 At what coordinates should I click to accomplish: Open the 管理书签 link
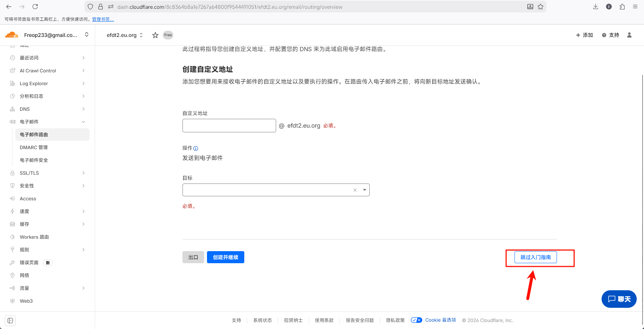click(x=103, y=19)
